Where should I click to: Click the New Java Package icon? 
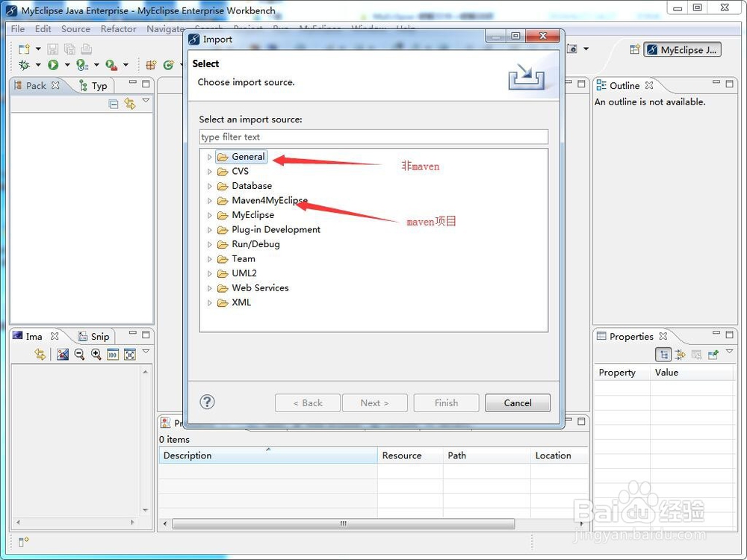click(x=151, y=65)
